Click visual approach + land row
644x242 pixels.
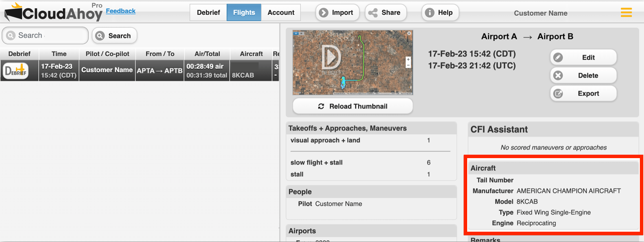[371, 140]
